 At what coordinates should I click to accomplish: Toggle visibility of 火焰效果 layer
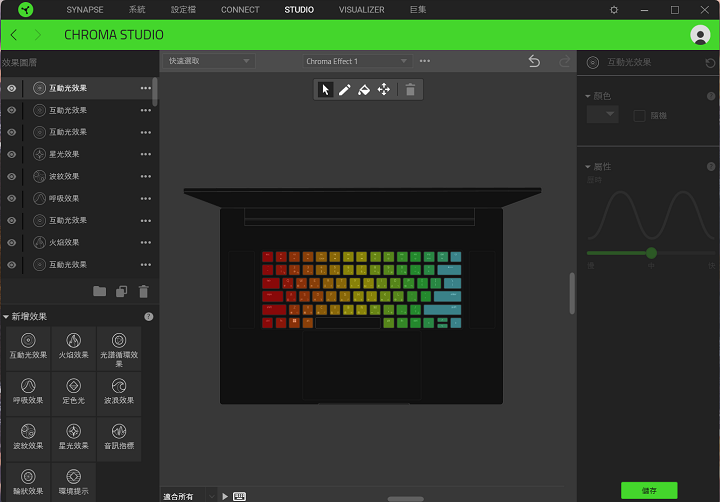(11, 243)
